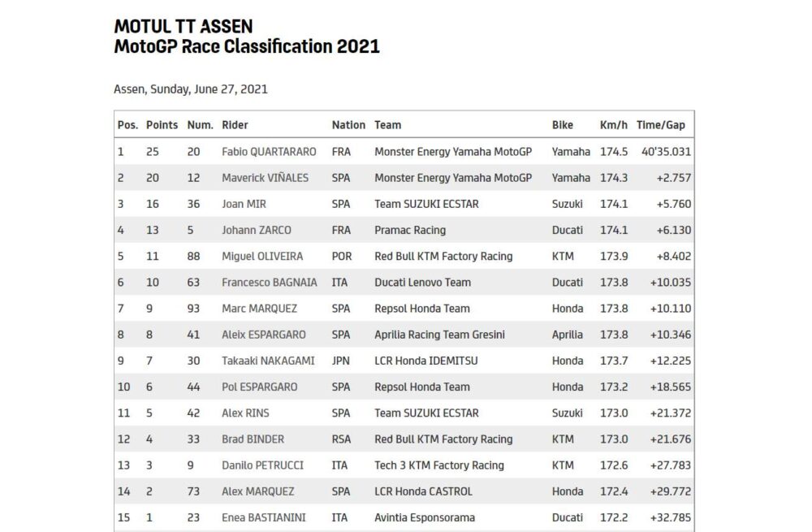The image size is (812, 532).
Task: Click the Km/h column header
Action: tap(613, 125)
